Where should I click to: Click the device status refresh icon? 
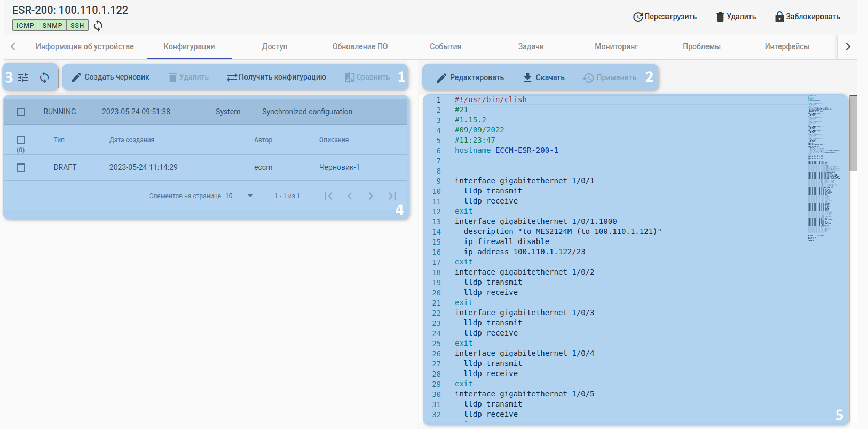(98, 25)
